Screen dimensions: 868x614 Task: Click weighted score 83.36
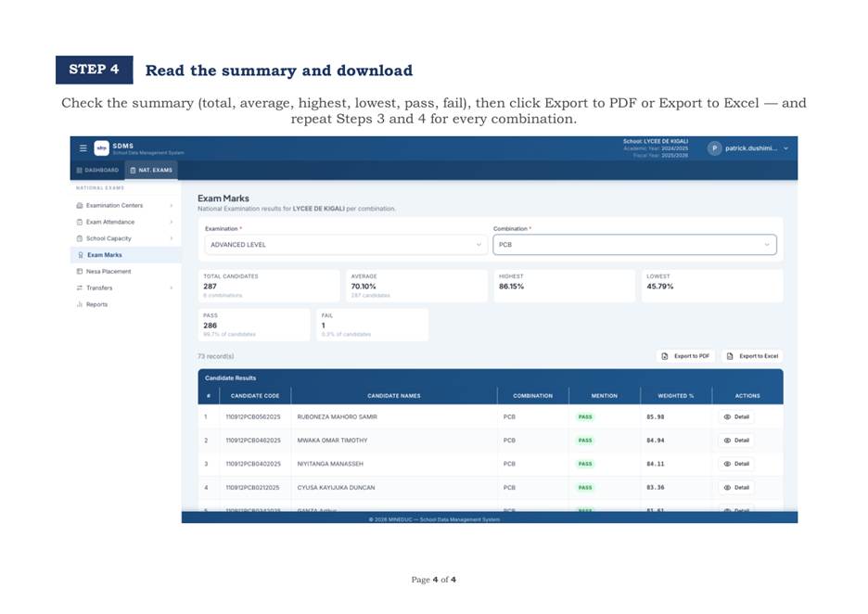(656, 488)
